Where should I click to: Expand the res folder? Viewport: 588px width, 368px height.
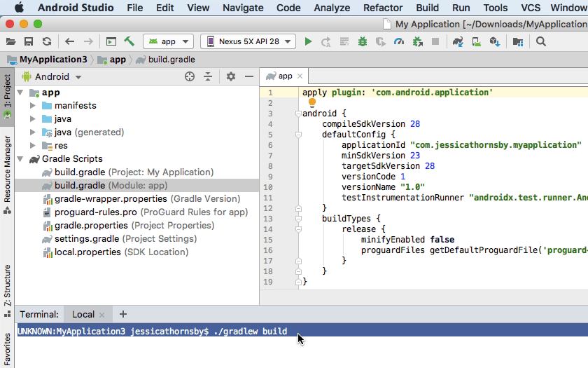pyautogui.click(x=33, y=146)
